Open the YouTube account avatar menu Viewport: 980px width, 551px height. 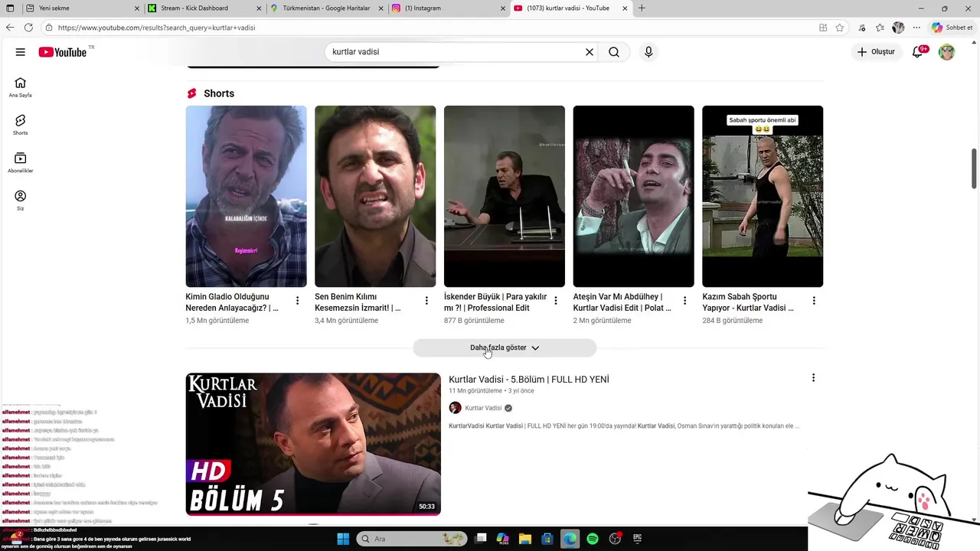pos(947,52)
